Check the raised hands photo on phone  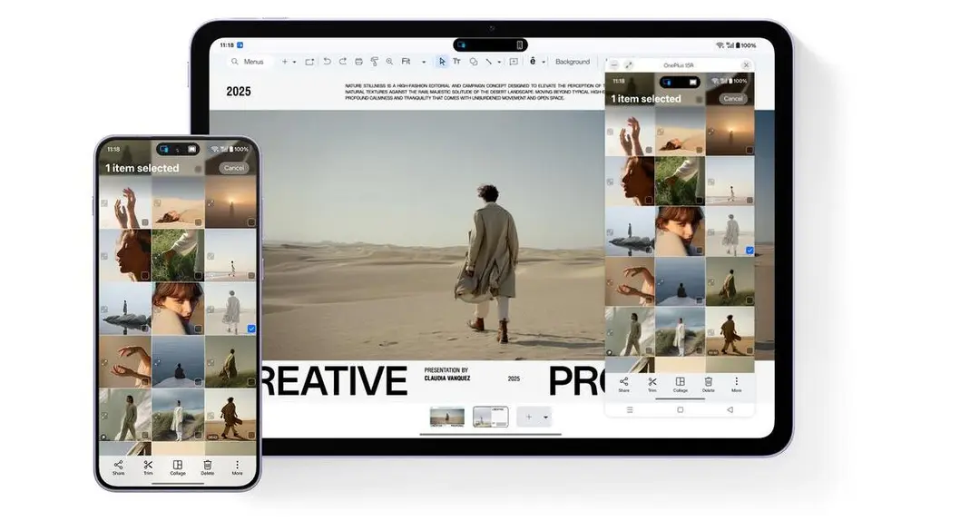(x=145, y=222)
